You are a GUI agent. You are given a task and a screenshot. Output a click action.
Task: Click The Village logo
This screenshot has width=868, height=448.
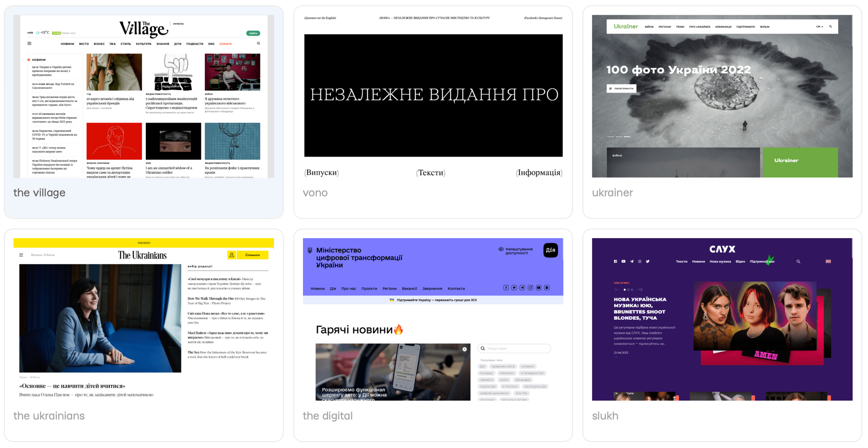pos(144,29)
